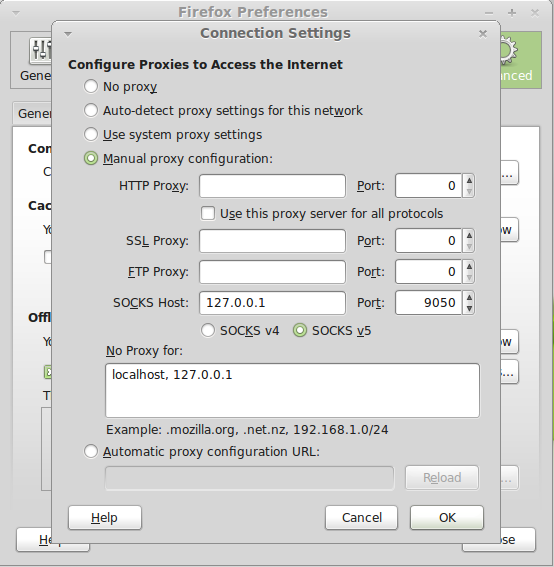Confirm connection settings with OK

(x=447, y=518)
